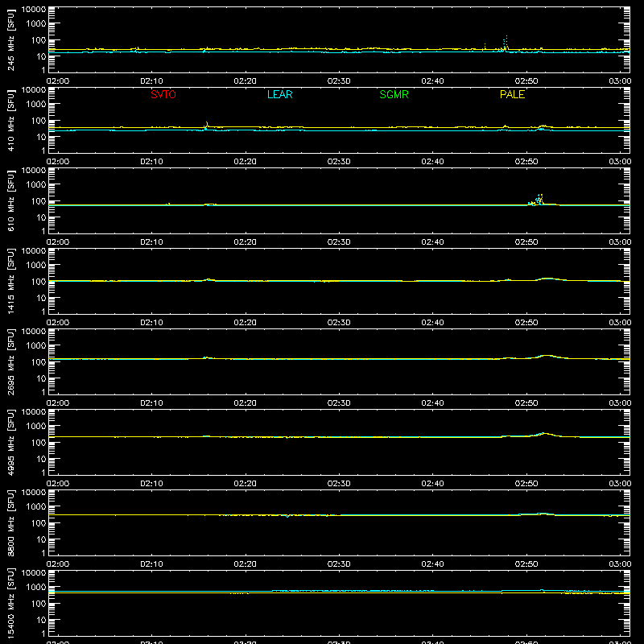The height and width of the screenshot is (644, 644).
Task: Click 02:30 under the 1415 MHz panel
Action: [x=339, y=323]
